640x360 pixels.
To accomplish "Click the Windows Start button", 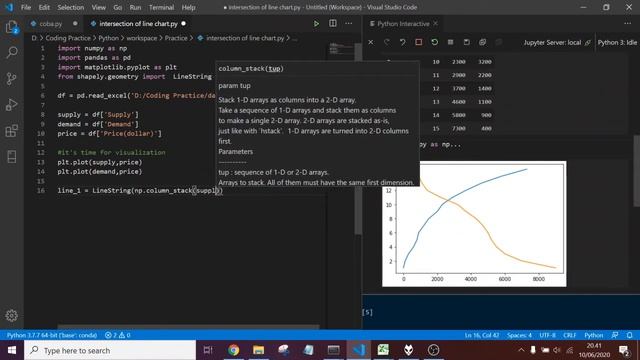I will click(x=12, y=350).
